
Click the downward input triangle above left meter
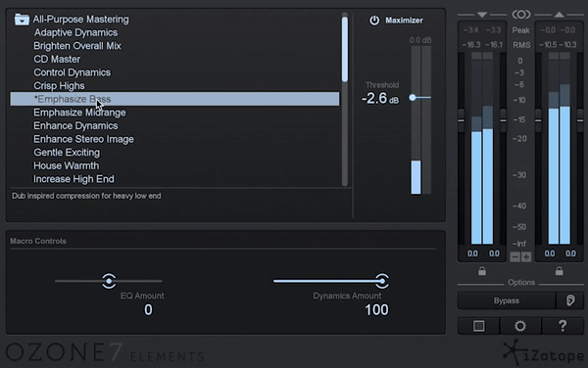point(482,15)
